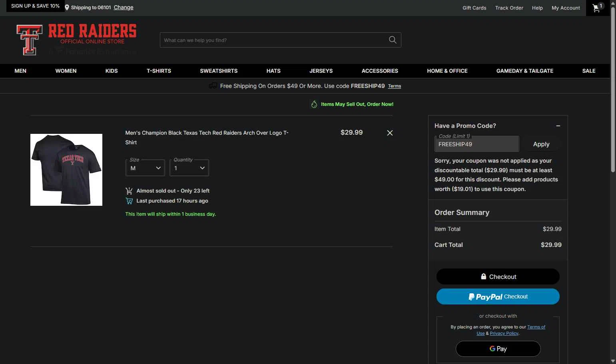Click 'ship within 1 business day' notice

point(171,214)
